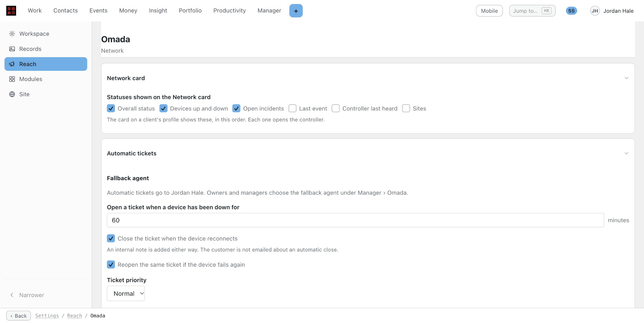
Task: Open the Manager menu
Action: coord(269,10)
